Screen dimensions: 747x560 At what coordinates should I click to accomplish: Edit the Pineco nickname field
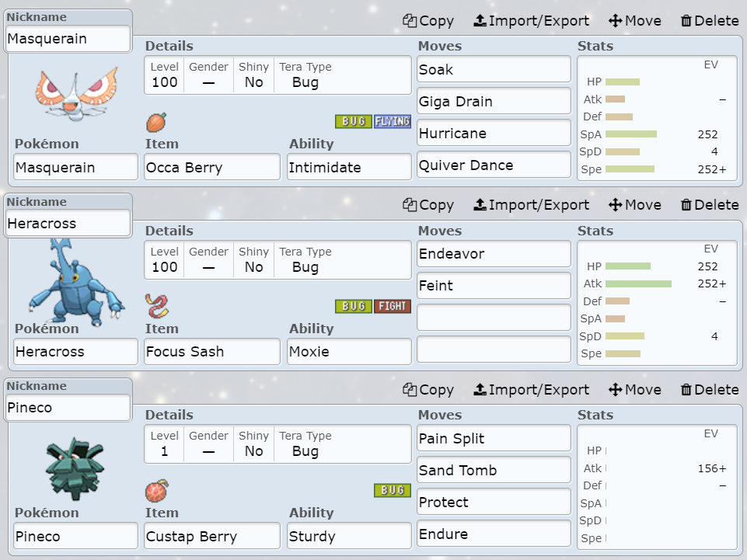click(x=68, y=408)
